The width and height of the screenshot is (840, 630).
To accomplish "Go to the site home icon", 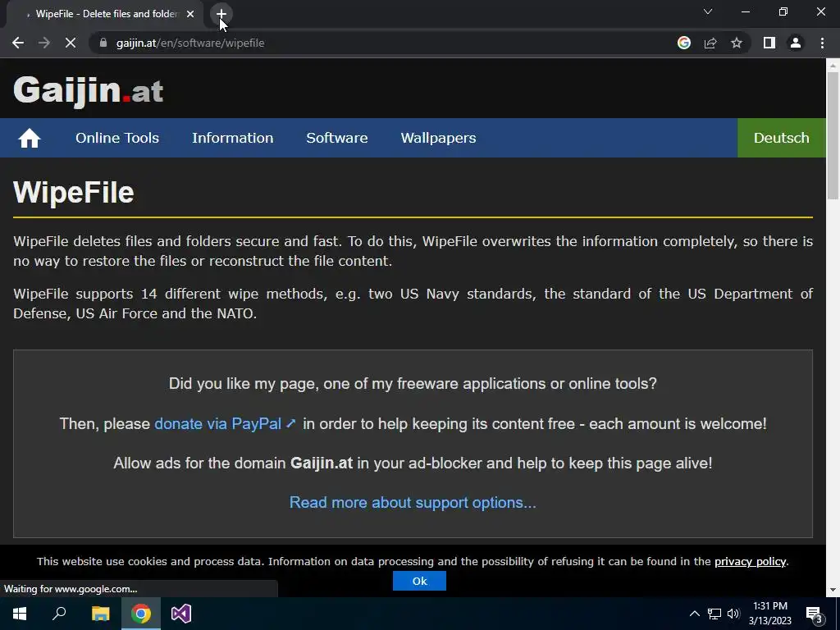I will pyautogui.click(x=30, y=138).
